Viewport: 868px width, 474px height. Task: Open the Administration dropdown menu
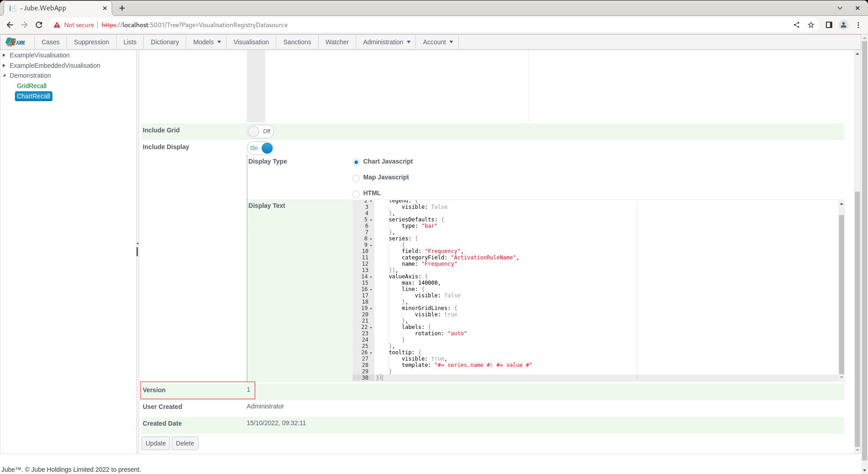click(x=386, y=42)
